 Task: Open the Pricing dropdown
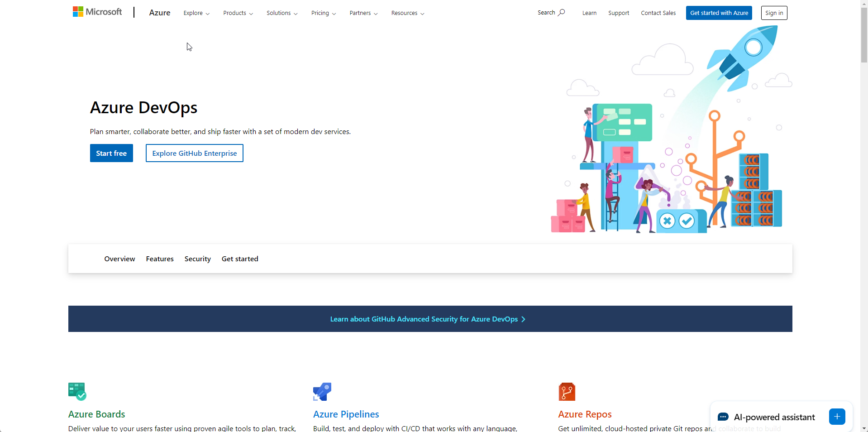(323, 13)
